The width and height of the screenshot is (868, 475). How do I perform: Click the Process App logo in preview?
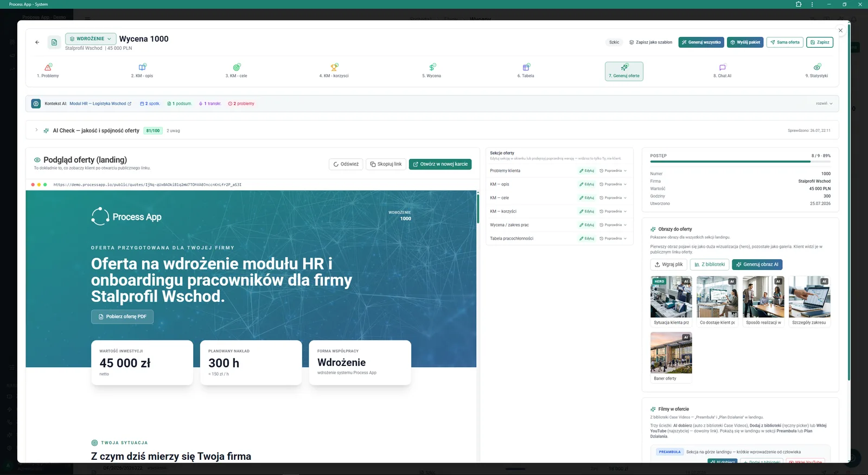tap(126, 216)
